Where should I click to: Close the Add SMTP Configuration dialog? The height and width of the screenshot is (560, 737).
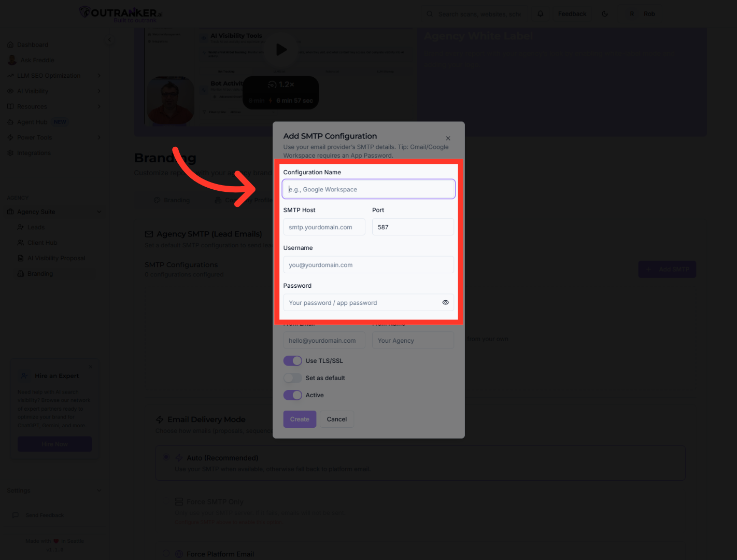[448, 138]
